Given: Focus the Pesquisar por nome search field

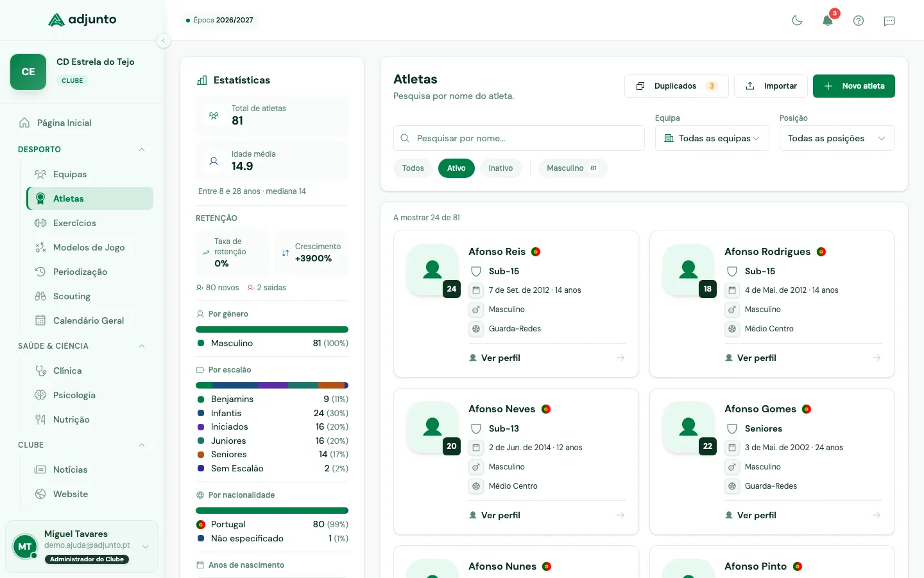Looking at the screenshot, I should tap(519, 138).
